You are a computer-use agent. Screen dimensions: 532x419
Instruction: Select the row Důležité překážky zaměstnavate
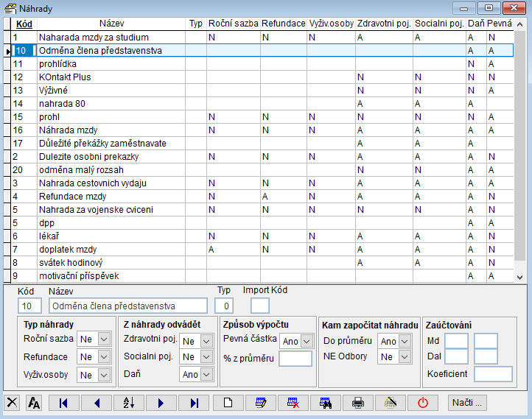(262, 144)
